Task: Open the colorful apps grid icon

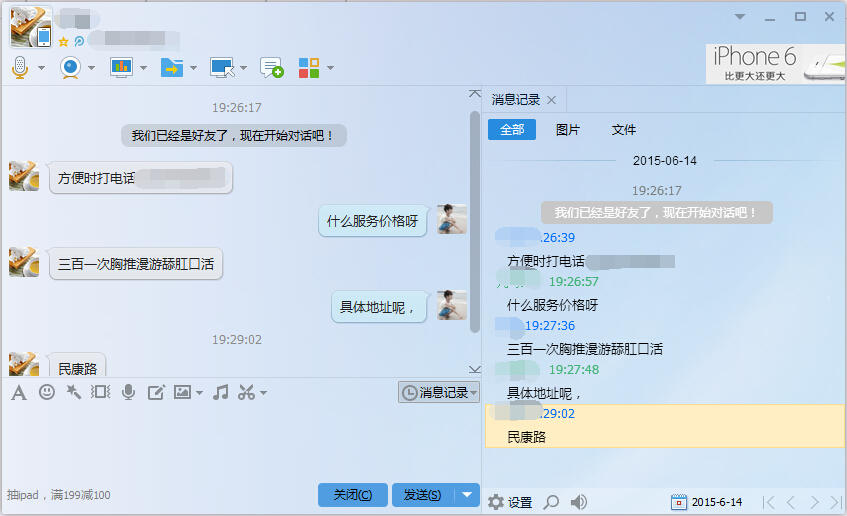Action: pyautogui.click(x=309, y=68)
